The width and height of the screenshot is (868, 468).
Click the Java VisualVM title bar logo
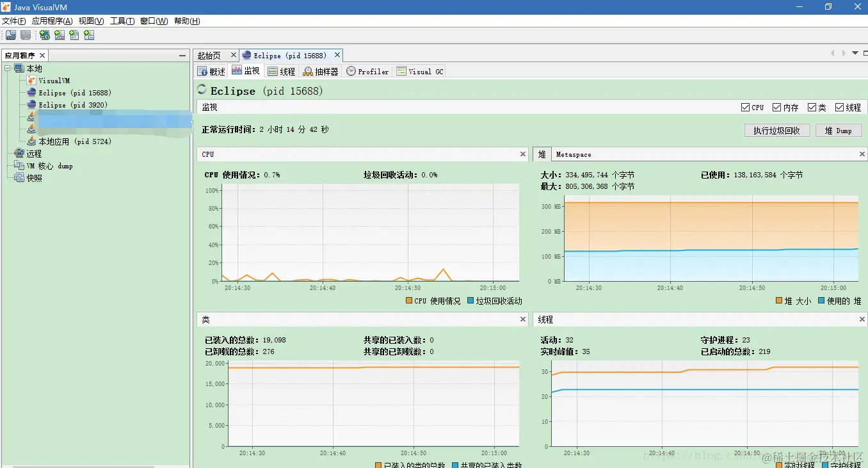[x=7, y=6]
